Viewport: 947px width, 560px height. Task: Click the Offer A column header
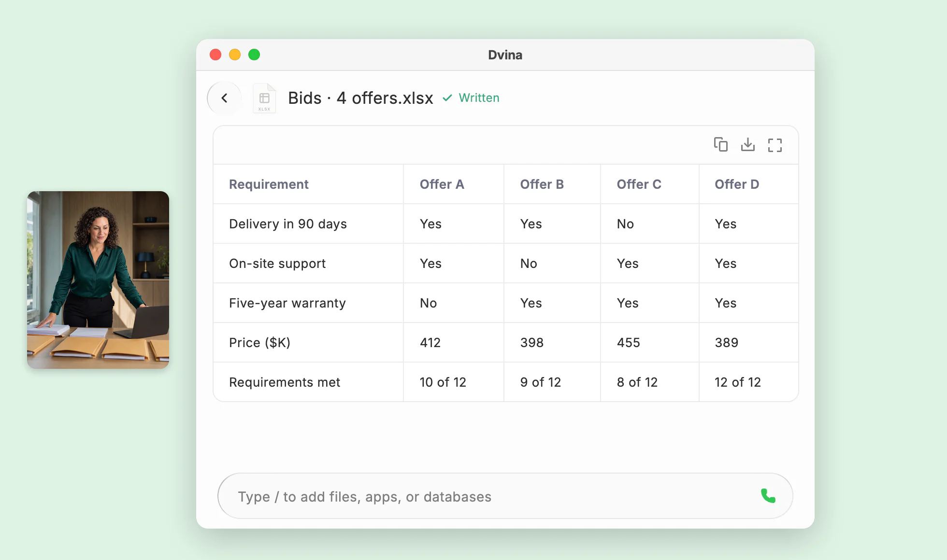[x=442, y=184]
